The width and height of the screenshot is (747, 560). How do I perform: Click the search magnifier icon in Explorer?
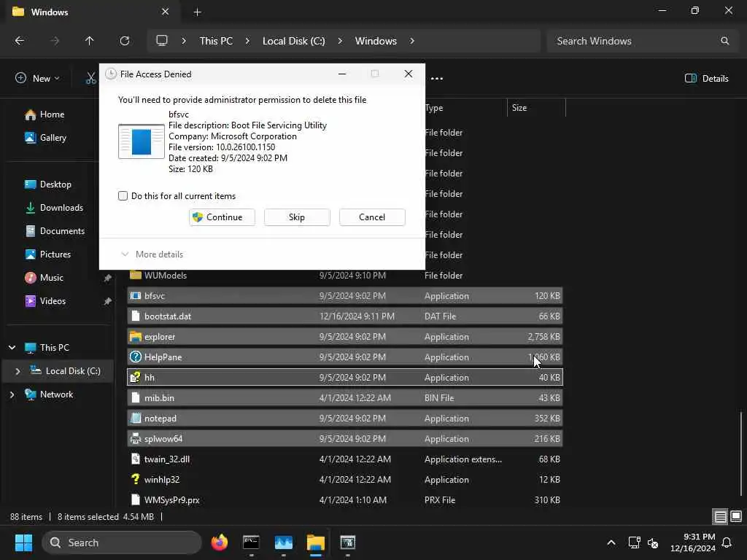coord(724,41)
